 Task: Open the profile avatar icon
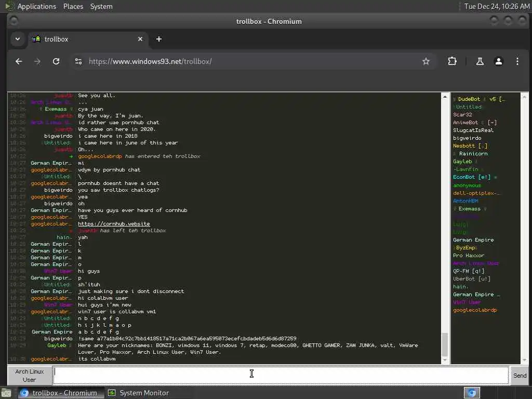[498, 61]
